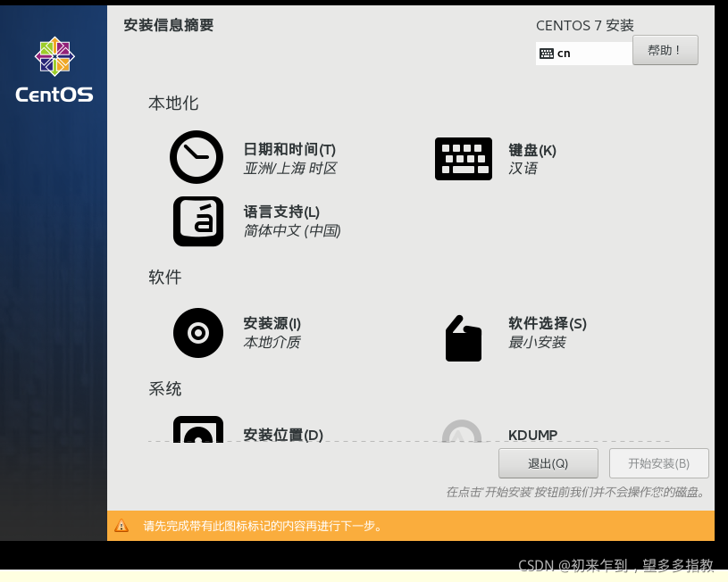The image size is (728, 582).
Task: Open the KDUMP icon
Action: [462, 431]
